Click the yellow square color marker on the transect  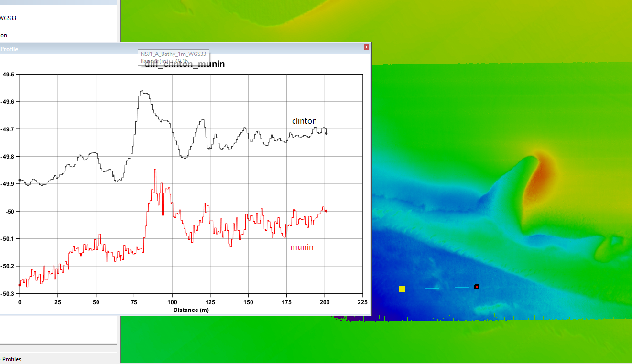coord(402,289)
